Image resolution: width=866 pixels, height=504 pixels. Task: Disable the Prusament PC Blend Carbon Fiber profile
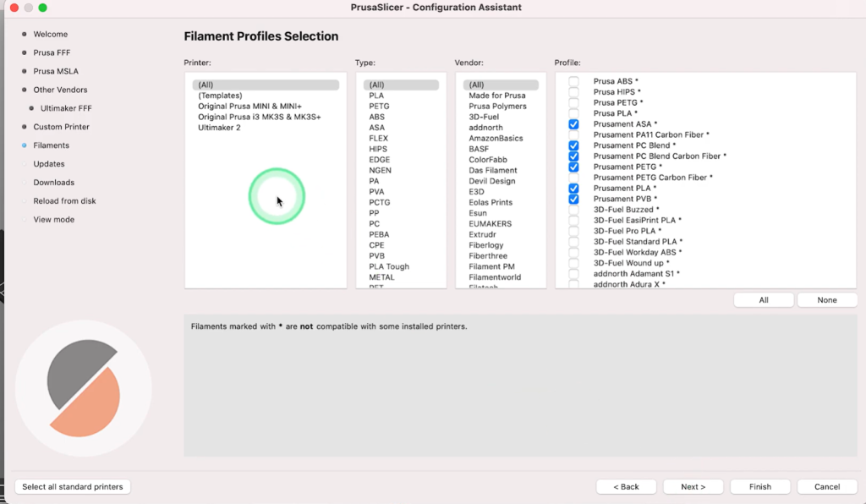[573, 156]
